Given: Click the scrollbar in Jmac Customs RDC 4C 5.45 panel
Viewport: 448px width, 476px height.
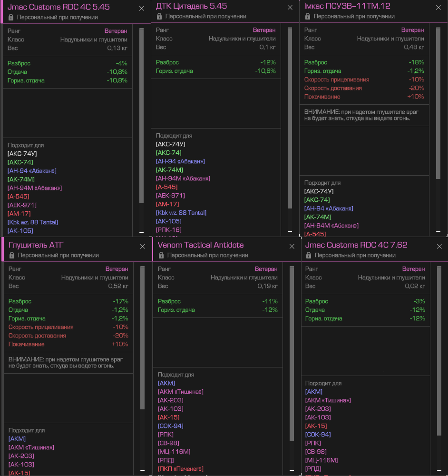Looking at the screenshot, I should click(x=141, y=116).
